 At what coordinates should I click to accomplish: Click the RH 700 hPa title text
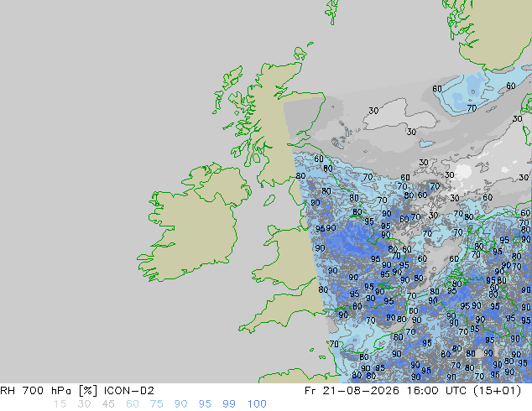click(35, 391)
